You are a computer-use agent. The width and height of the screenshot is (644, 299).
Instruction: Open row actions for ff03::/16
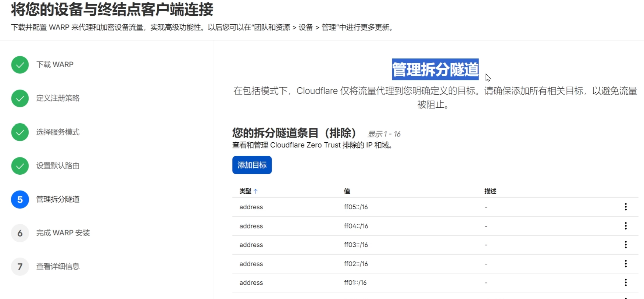click(x=625, y=245)
